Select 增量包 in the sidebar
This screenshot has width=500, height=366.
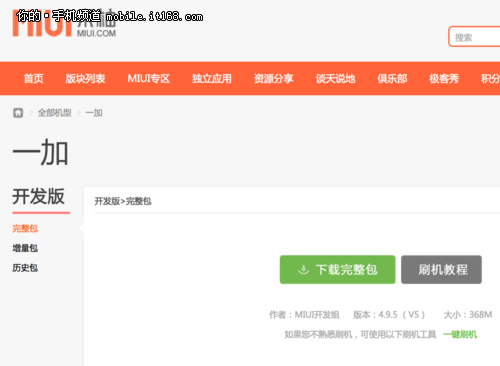25,248
